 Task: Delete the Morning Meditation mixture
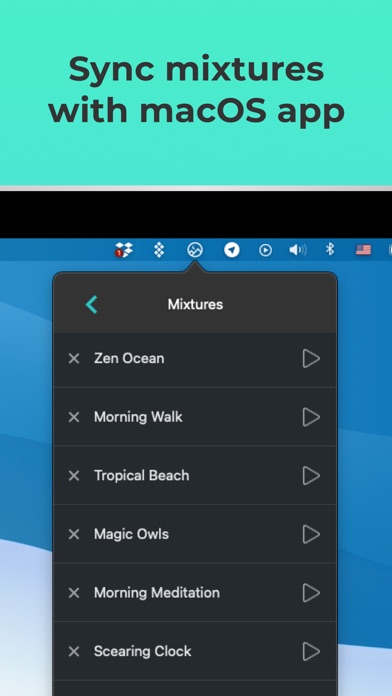tap(74, 593)
